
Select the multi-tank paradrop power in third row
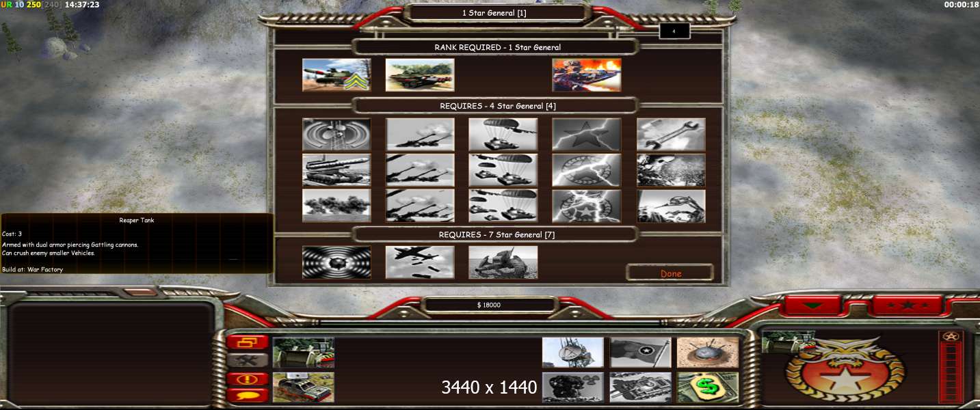[x=503, y=206]
